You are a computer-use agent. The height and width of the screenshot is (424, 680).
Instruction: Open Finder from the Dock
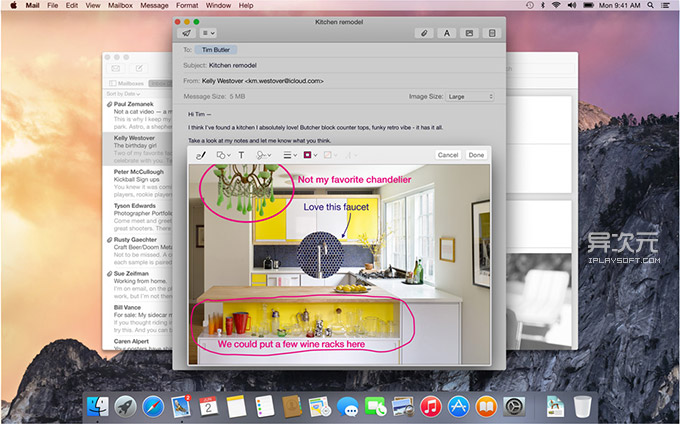[98, 407]
